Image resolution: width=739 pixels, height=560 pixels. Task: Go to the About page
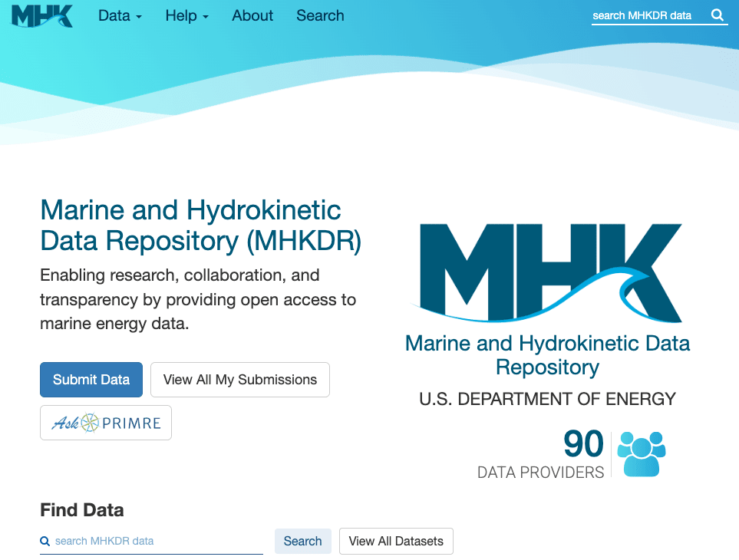252,15
